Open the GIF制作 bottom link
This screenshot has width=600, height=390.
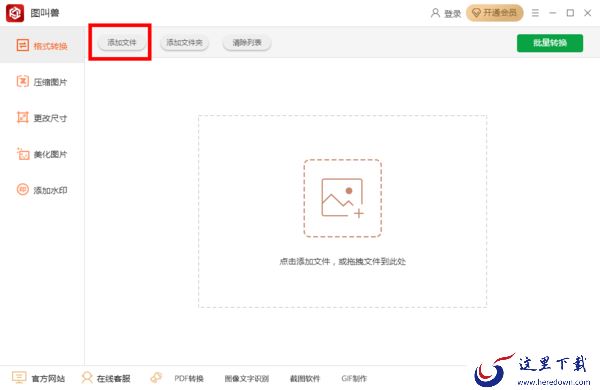point(354,379)
